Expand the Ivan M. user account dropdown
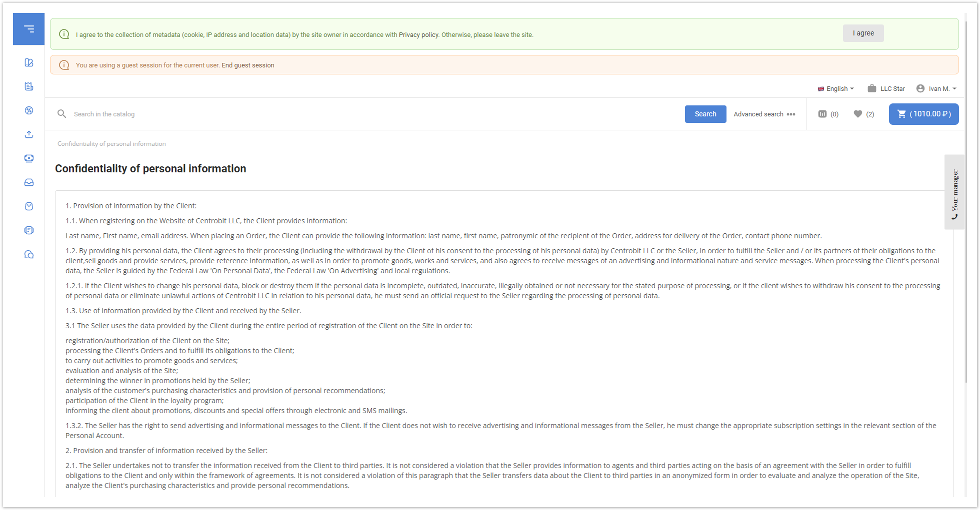The image size is (980, 510). click(936, 88)
